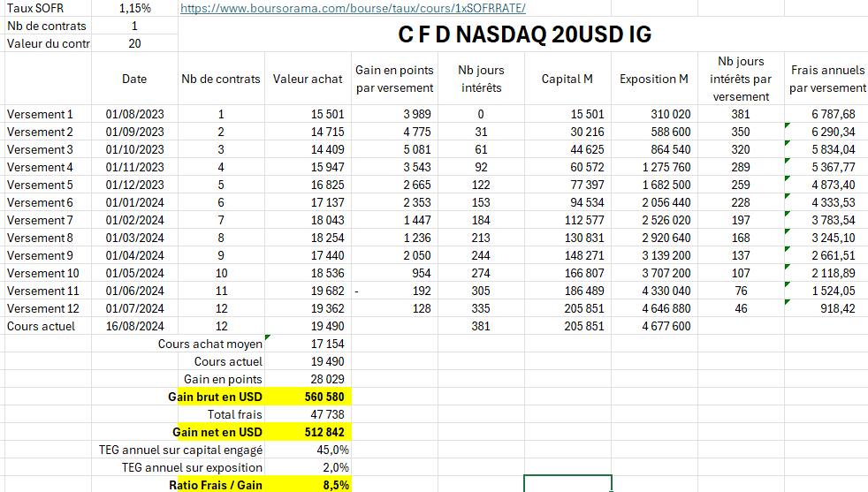Click Versement 11 purchase value 19 682

click(x=308, y=291)
